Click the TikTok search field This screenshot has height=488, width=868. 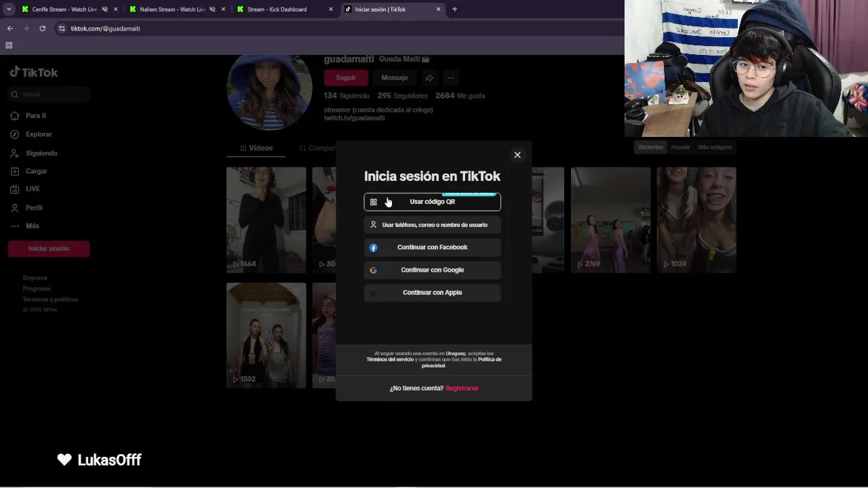pos(49,94)
